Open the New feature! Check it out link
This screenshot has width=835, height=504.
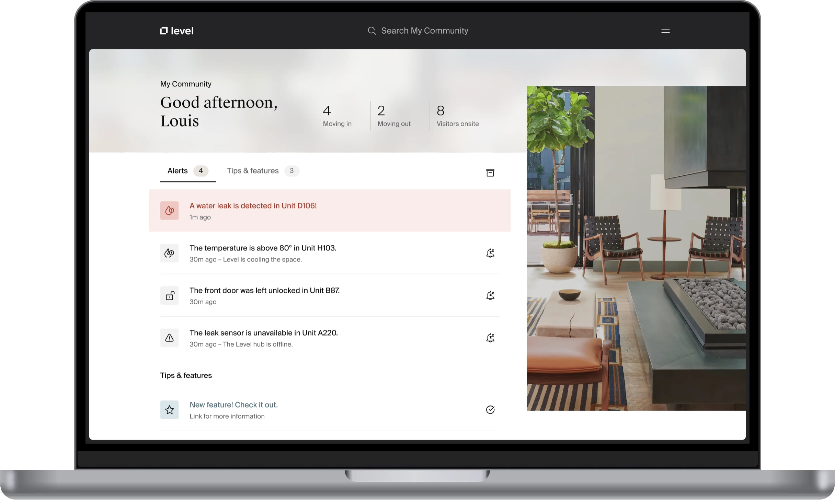click(233, 405)
